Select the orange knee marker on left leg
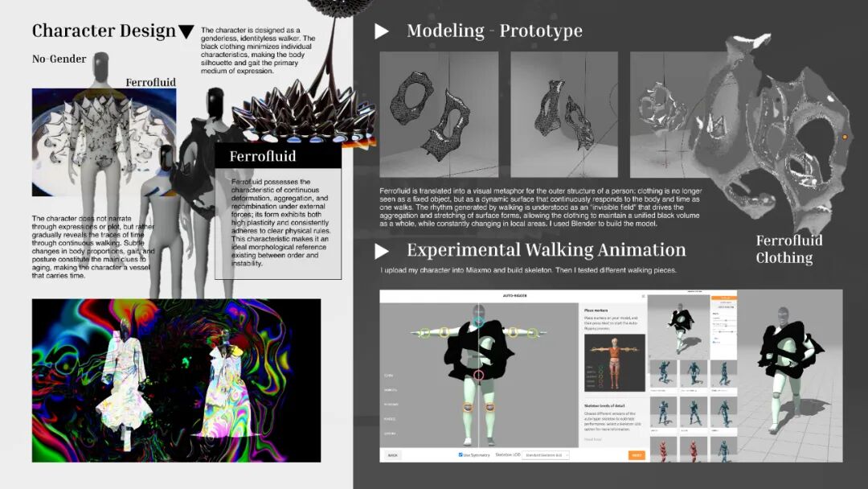This screenshot has width=868, height=489. click(469, 408)
